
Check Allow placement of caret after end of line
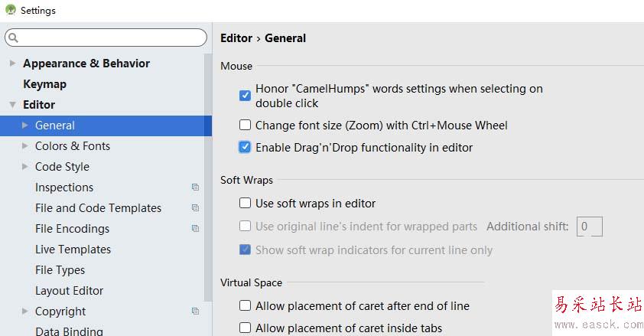[246, 305]
